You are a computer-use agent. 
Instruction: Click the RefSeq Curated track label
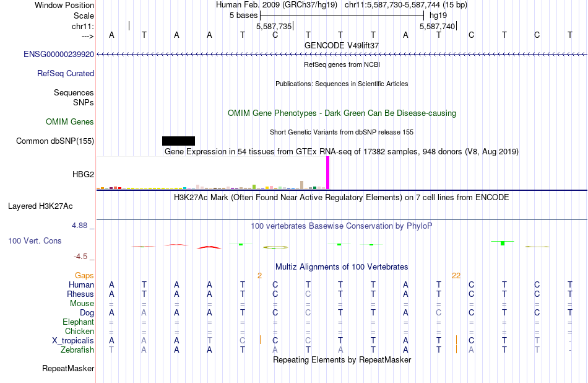coord(65,74)
